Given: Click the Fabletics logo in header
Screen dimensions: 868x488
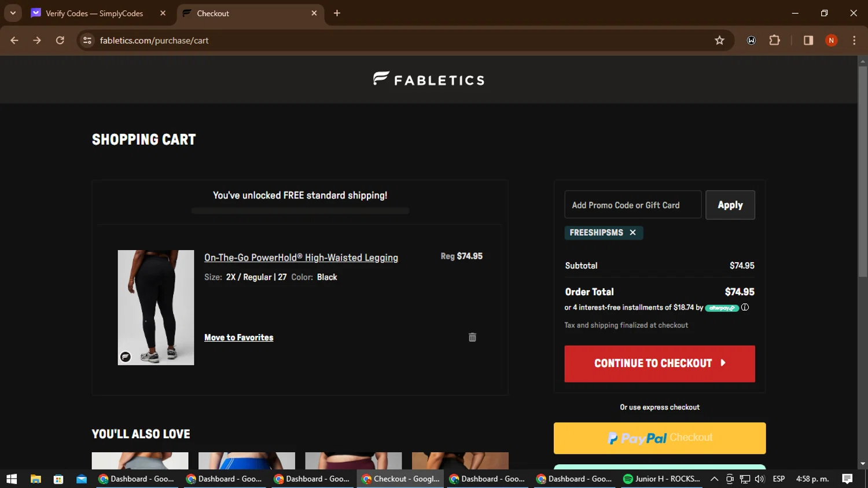Looking at the screenshot, I should tap(429, 79).
